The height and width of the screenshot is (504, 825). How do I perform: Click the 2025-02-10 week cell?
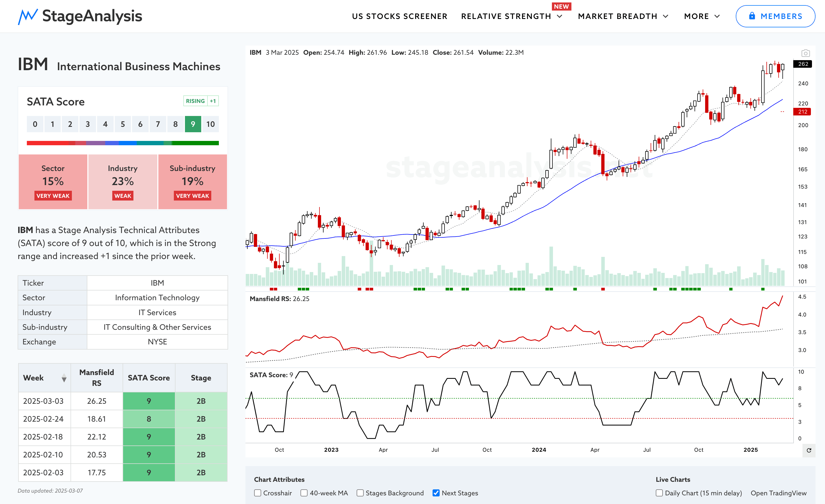[x=44, y=455]
